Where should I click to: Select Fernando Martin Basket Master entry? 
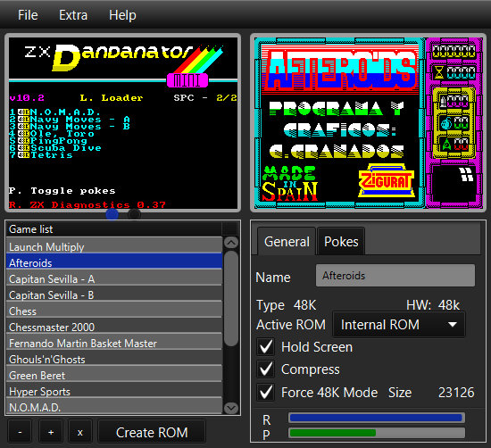point(114,342)
